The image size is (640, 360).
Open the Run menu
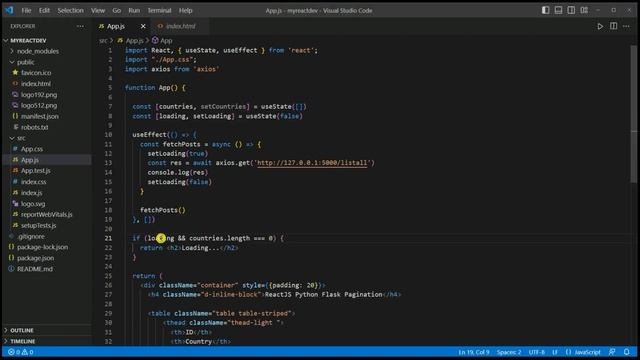(134, 11)
